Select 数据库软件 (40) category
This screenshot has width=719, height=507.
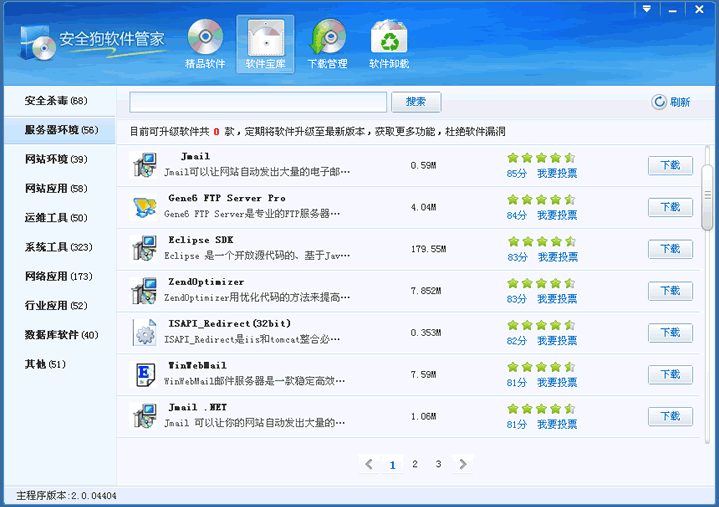click(x=61, y=335)
